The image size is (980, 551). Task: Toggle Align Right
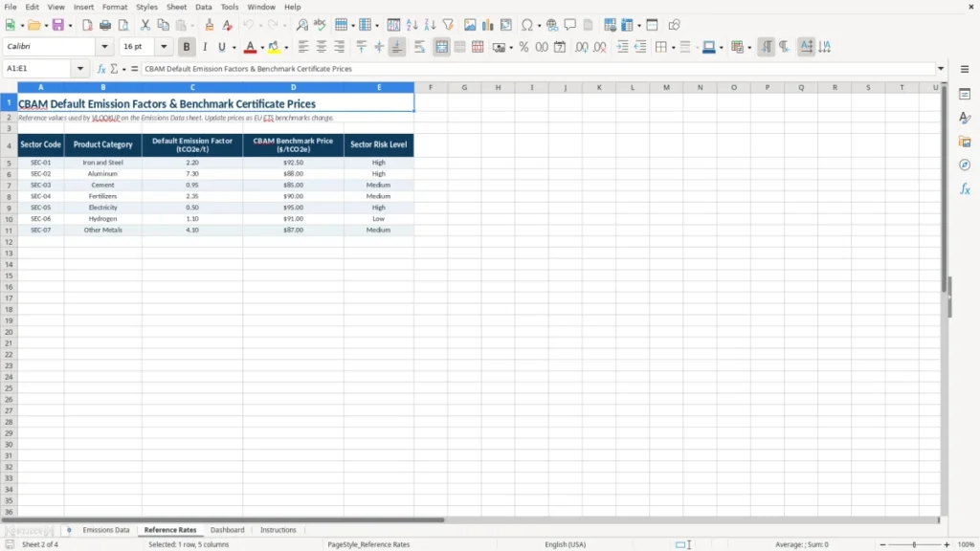(x=340, y=47)
